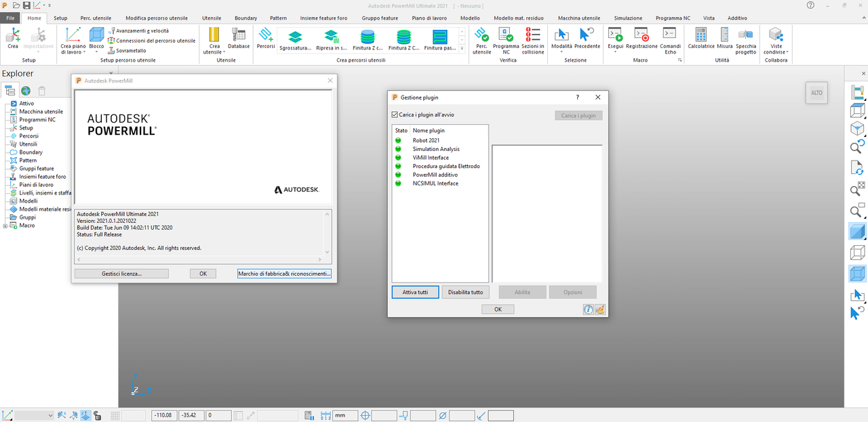Click the world icon tab in Explorer
The height and width of the screenshot is (422, 868).
tap(26, 90)
